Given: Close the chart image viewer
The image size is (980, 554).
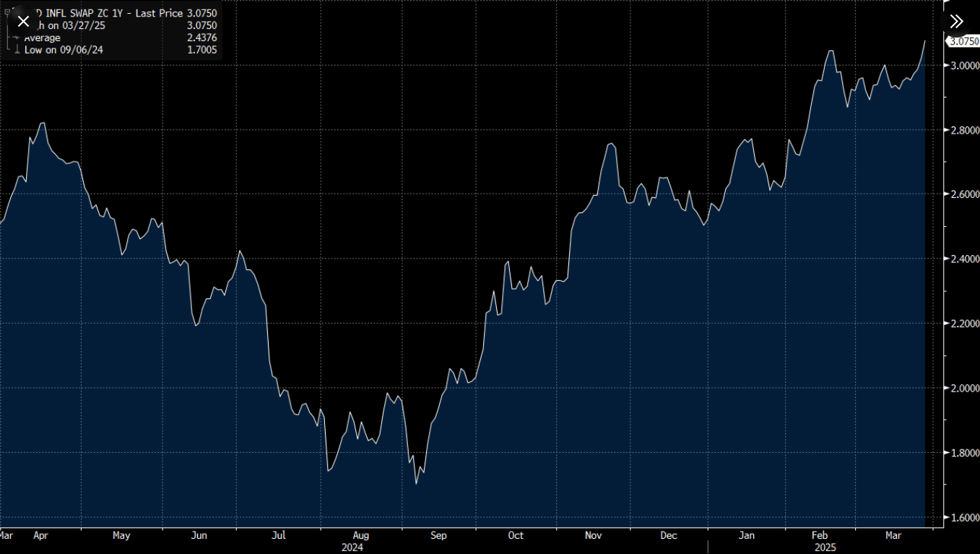Looking at the screenshot, I should [x=23, y=21].
